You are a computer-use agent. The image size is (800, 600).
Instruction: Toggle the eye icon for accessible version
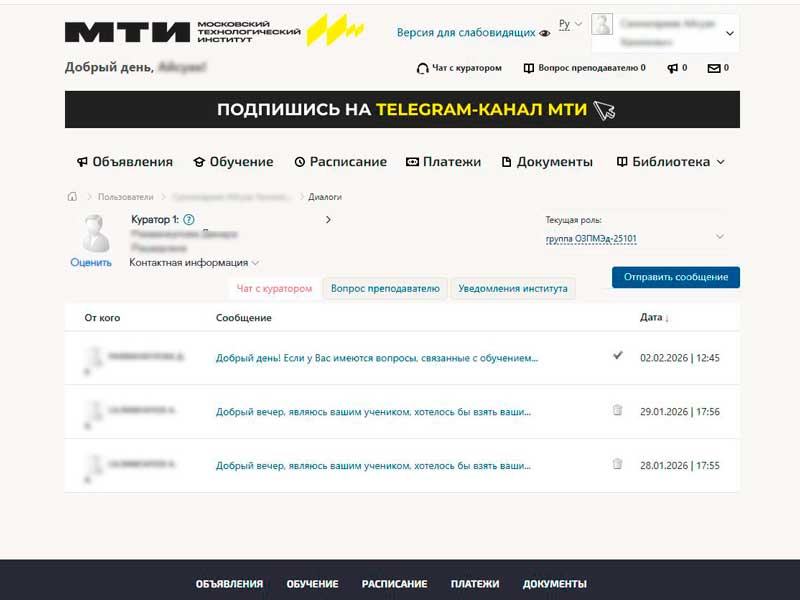[x=545, y=33]
